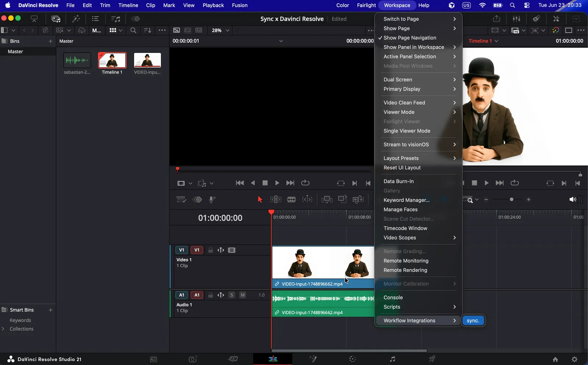Toggle lock on Audio 1 track
Screen dimensions: 588x365
click(211, 295)
